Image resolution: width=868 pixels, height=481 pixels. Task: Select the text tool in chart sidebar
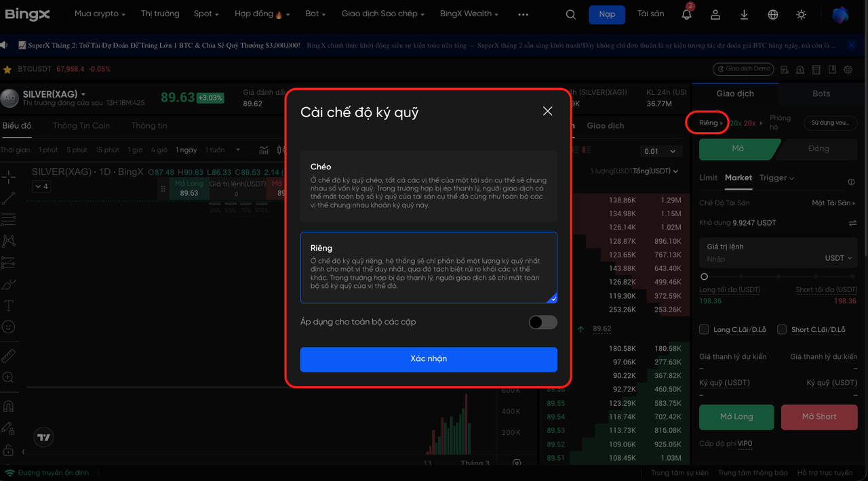pyautogui.click(x=9, y=306)
